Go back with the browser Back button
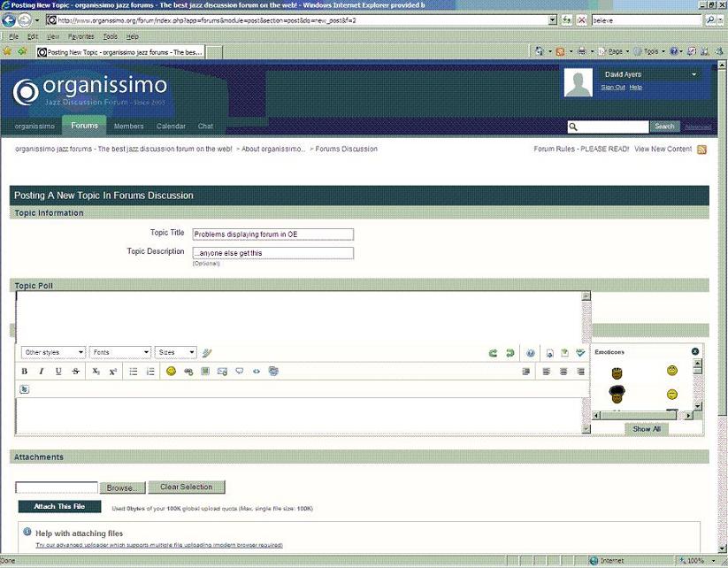 (x=9, y=20)
